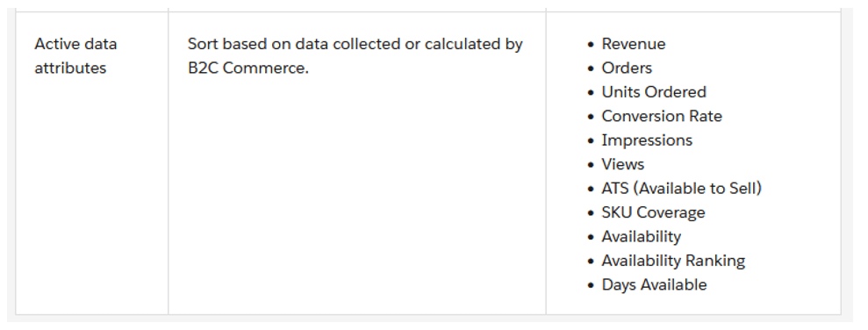Screen dimensions: 868x330
Task: Select the Orders bullet entry
Action: tap(627, 68)
